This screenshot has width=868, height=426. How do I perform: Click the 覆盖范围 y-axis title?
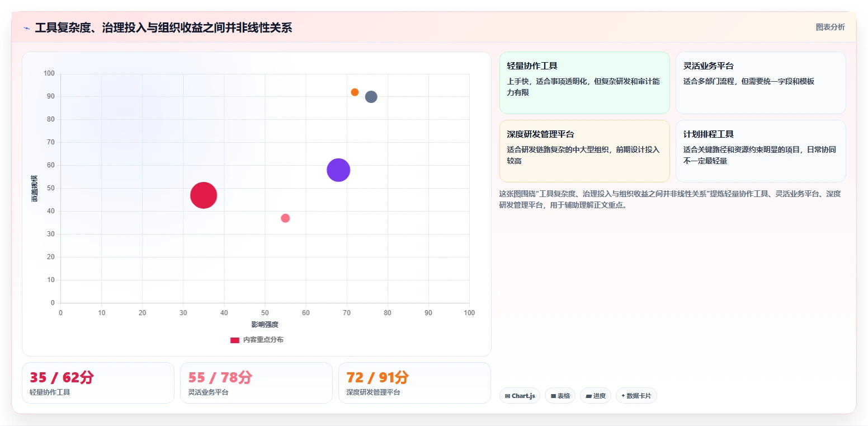click(35, 188)
